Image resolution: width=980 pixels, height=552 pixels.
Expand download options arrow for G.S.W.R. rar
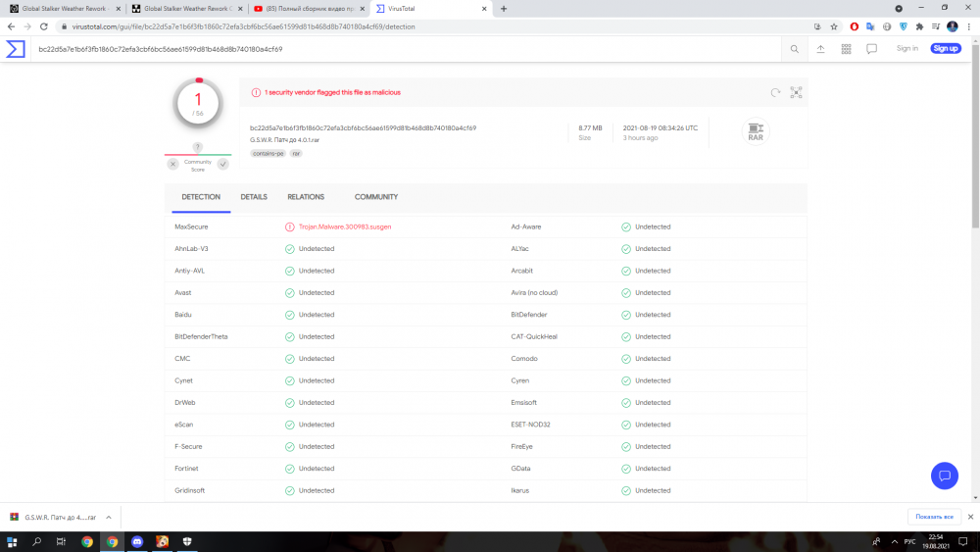[x=108, y=517]
